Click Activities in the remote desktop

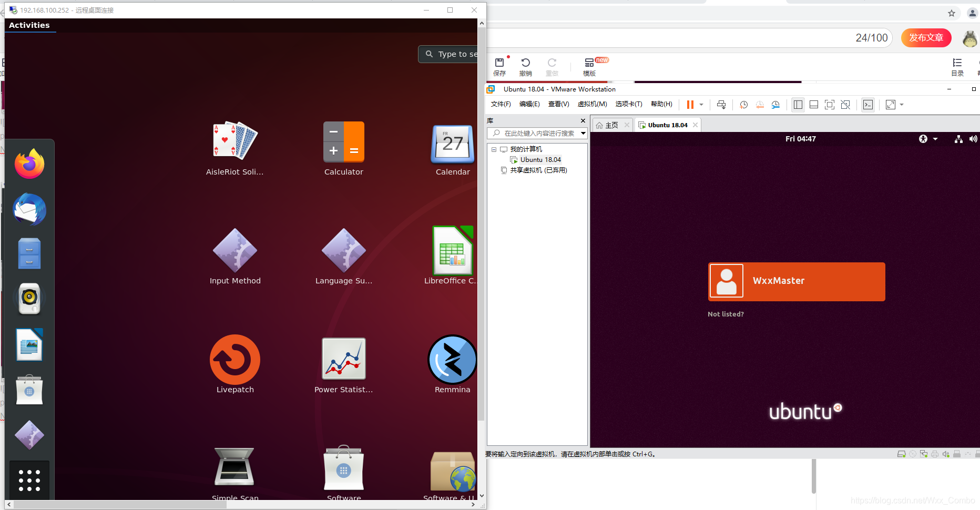[x=29, y=25]
